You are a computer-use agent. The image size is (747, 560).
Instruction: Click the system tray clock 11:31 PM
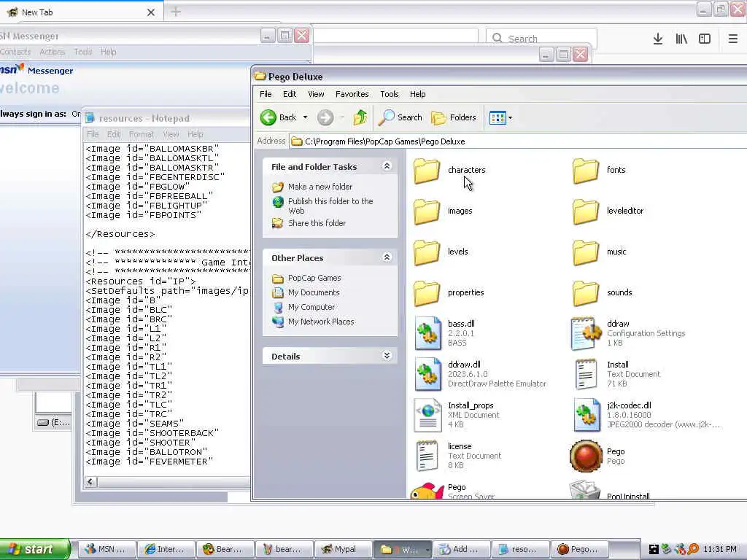pos(719,550)
